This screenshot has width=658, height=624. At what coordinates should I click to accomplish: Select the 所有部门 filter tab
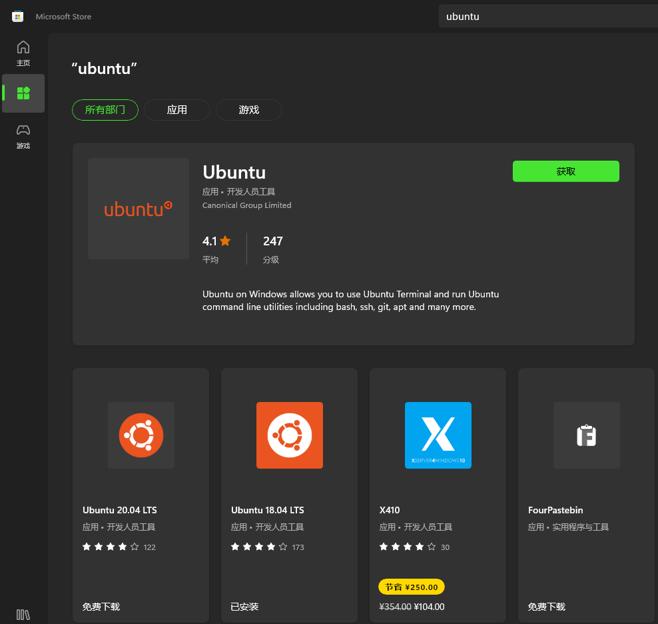(105, 110)
